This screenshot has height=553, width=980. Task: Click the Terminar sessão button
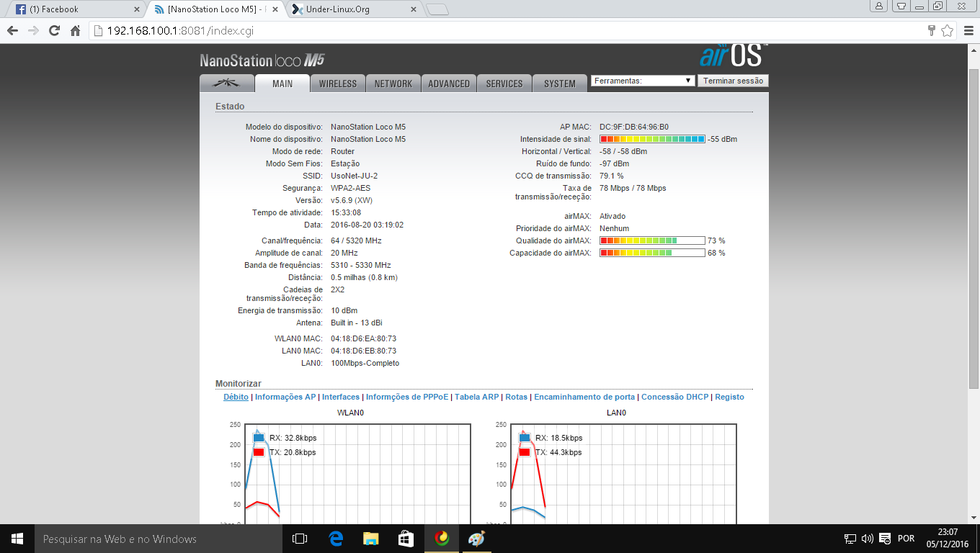[x=733, y=81]
